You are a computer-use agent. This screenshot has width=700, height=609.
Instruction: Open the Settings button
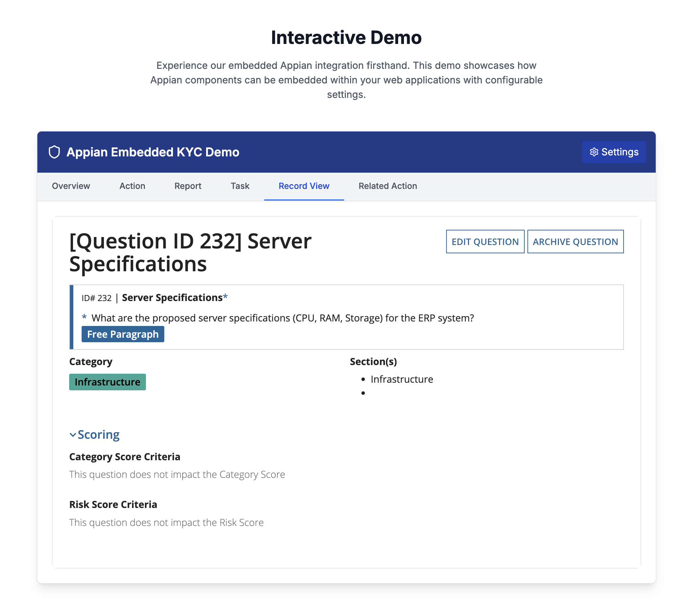(614, 152)
